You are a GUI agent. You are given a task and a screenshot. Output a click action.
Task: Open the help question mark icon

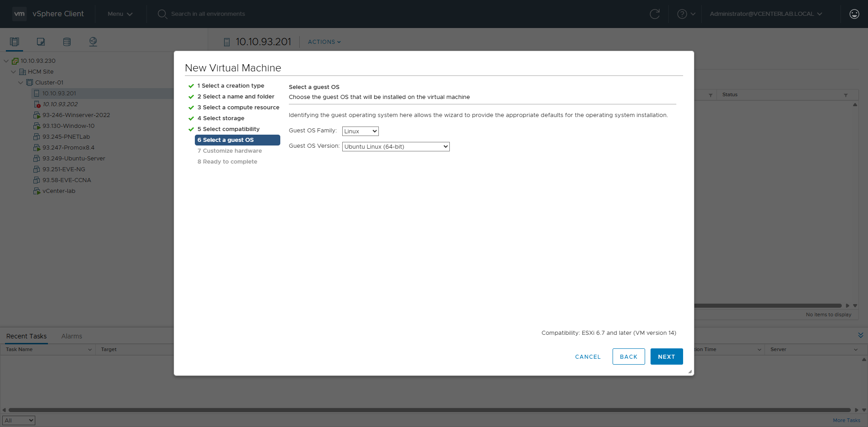click(682, 14)
